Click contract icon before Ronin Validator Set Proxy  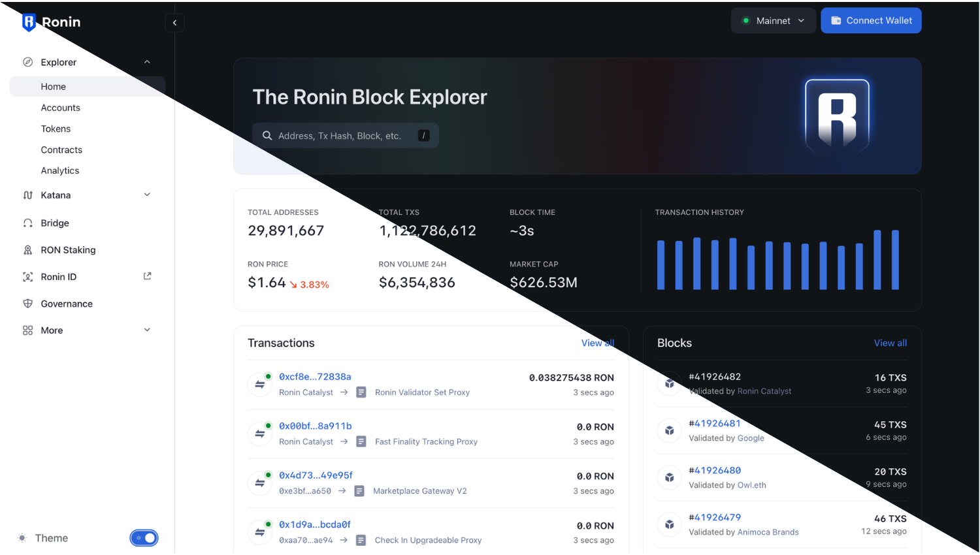(361, 392)
